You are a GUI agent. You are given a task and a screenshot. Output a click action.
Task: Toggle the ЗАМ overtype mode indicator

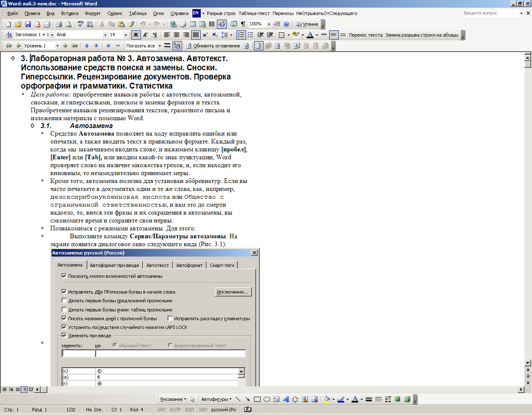coord(202,410)
